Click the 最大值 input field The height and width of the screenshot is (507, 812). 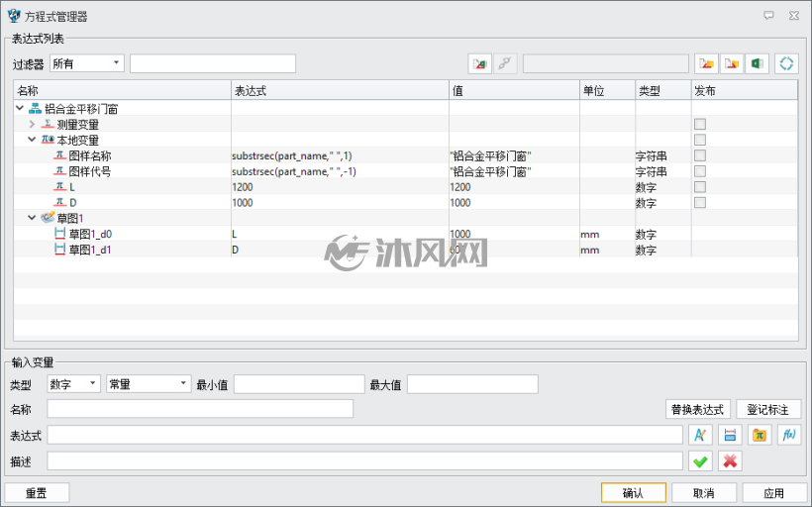472,384
